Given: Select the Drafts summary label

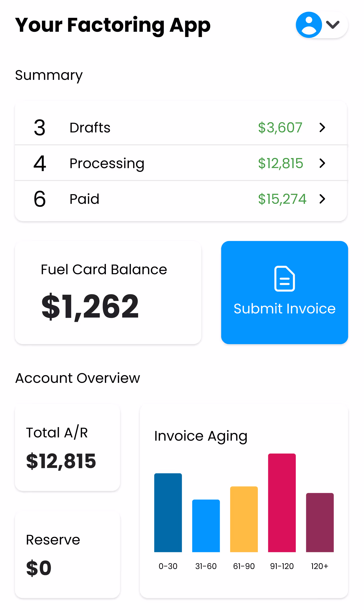Looking at the screenshot, I should point(90,128).
